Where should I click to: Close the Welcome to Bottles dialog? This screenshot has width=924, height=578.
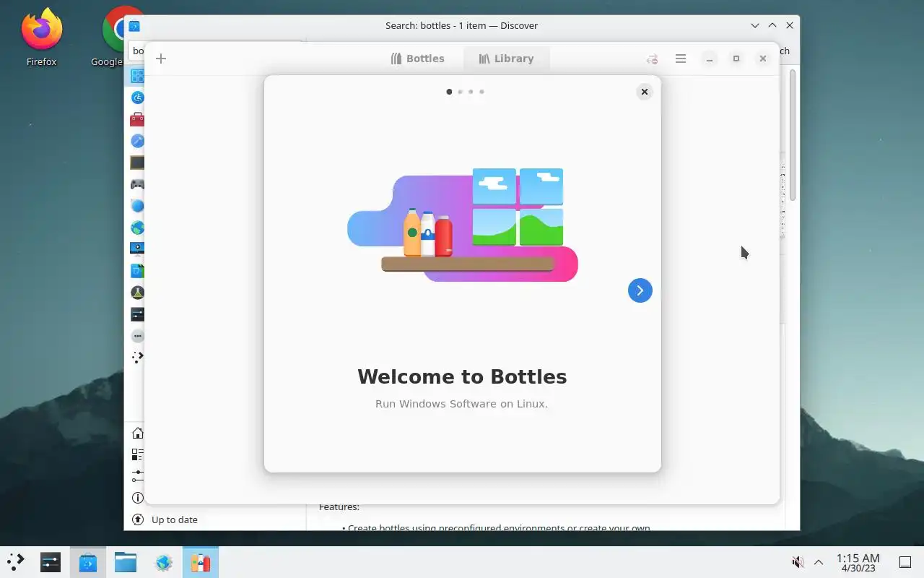pos(645,92)
